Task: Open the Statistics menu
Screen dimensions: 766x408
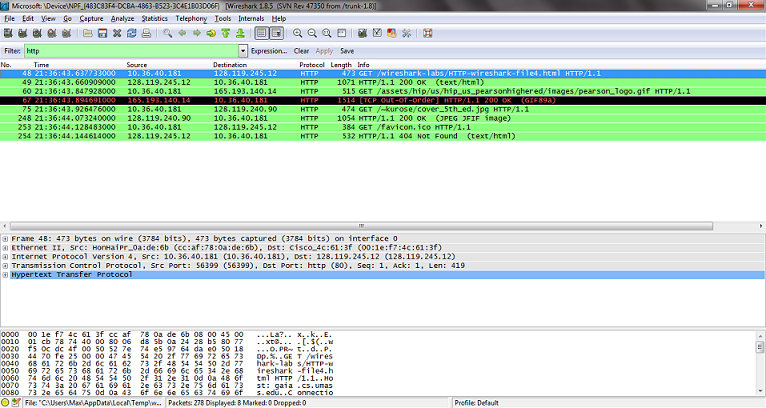Action: point(154,18)
